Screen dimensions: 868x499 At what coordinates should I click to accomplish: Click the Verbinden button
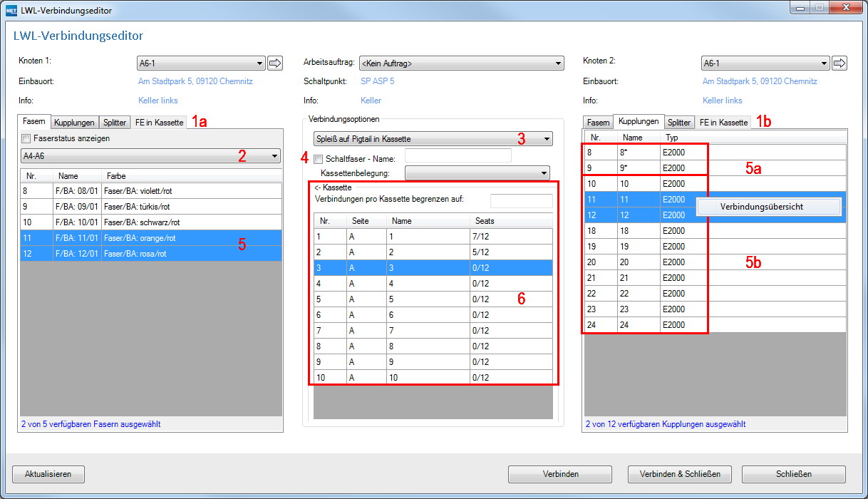click(x=560, y=474)
